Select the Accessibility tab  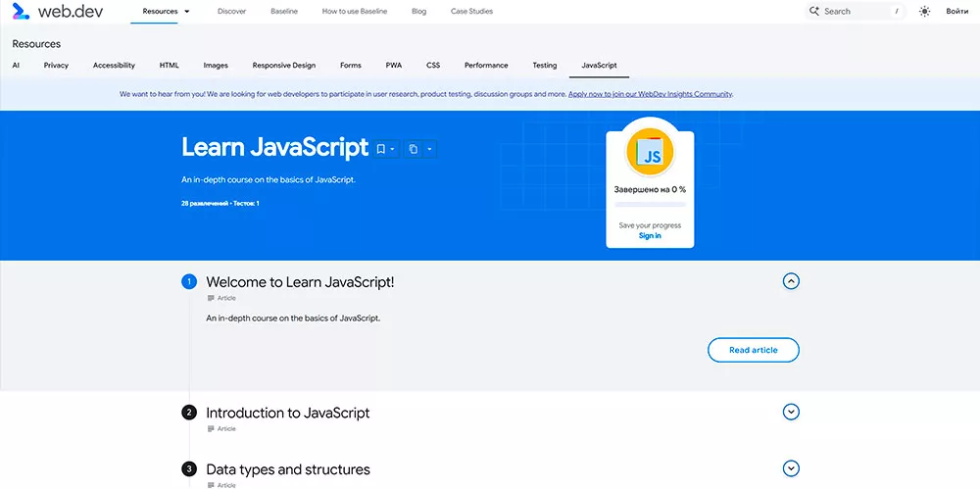[x=114, y=65]
